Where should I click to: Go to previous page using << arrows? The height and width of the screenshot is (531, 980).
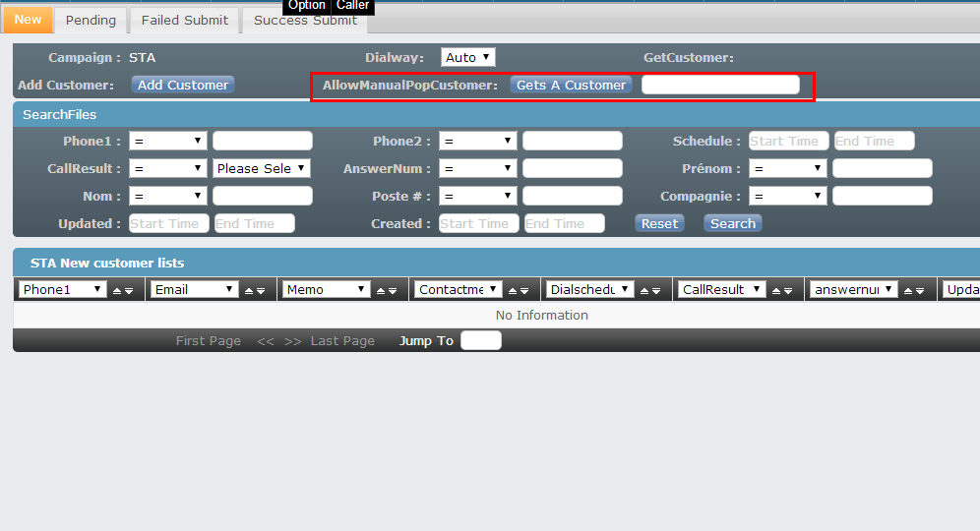[266, 341]
